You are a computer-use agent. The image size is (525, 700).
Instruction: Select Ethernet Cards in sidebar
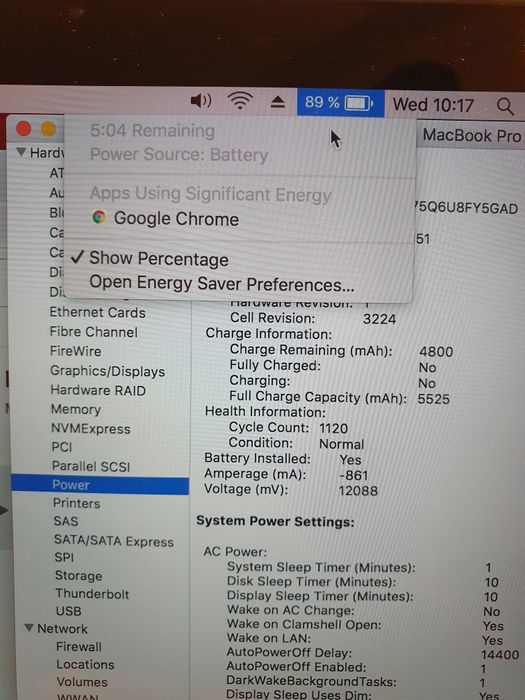[x=97, y=312]
